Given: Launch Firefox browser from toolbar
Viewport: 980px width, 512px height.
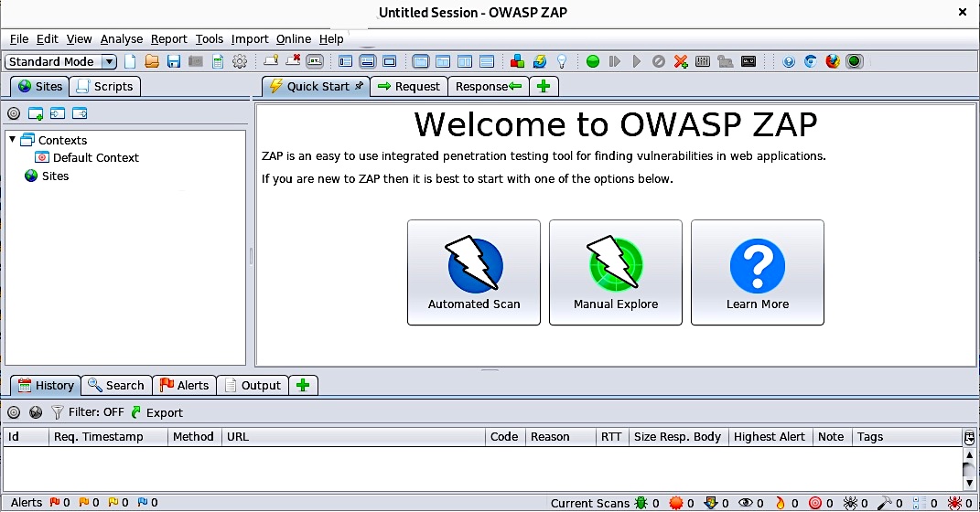Looking at the screenshot, I should click(833, 61).
